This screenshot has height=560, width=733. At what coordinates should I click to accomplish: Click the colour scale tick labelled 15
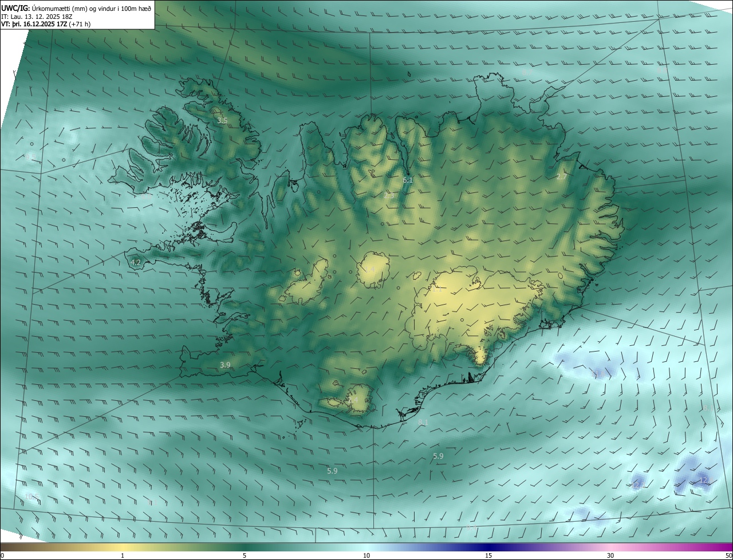tap(488, 555)
